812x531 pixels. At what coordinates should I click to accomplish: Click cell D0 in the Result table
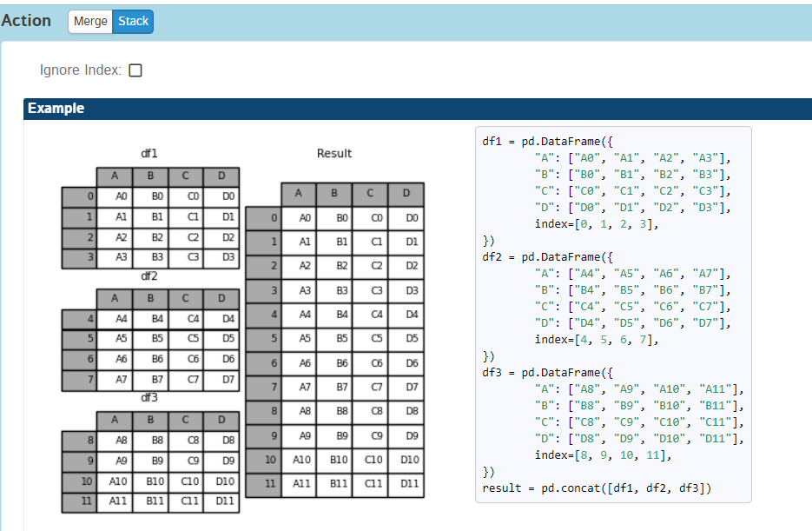[406, 218]
